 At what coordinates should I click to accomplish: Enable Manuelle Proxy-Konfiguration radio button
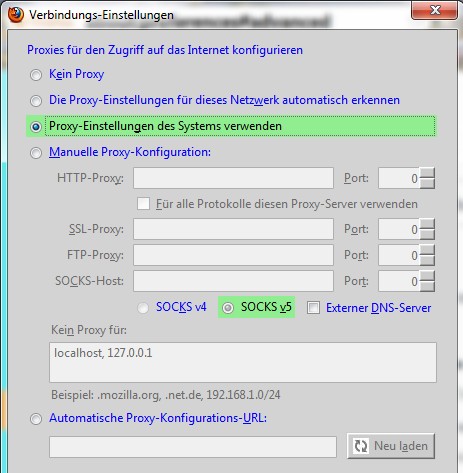36,153
